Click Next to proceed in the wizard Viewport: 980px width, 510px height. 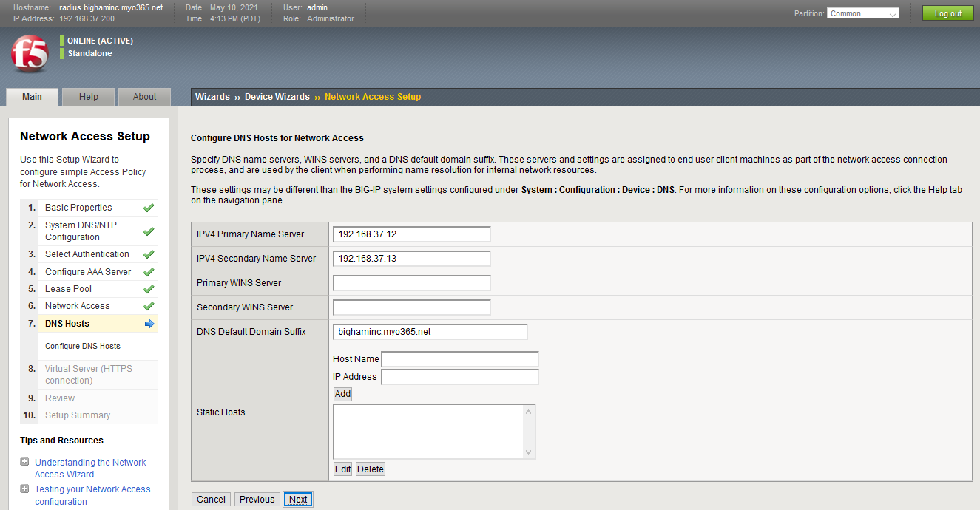297,499
